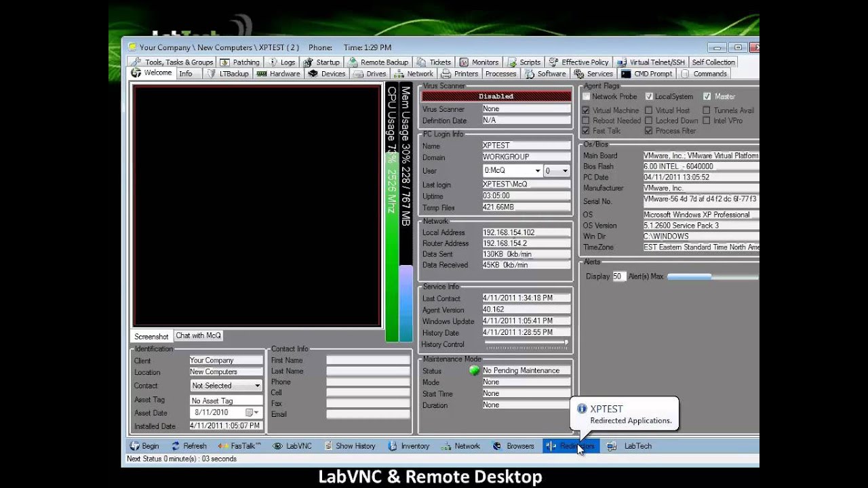Image resolution: width=868 pixels, height=488 pixels.
Task: Switch to the Processes tab
Action: click(x=501, y=73)
